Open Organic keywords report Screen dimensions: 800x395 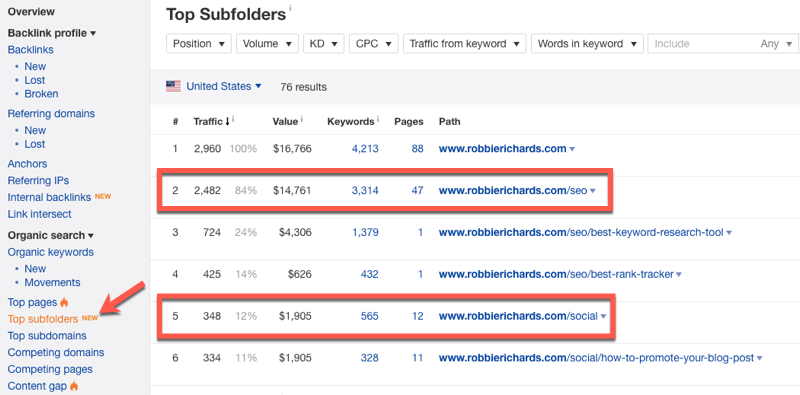tap(51, 252)
